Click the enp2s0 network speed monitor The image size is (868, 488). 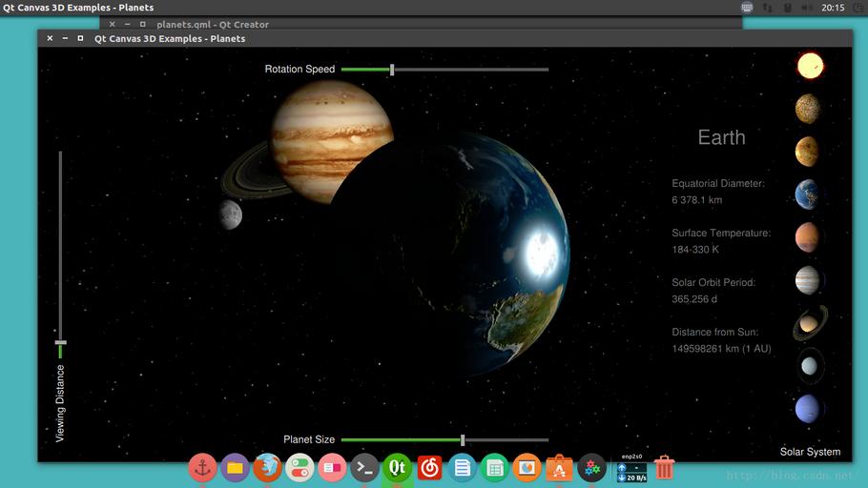[x=631, y=468]
